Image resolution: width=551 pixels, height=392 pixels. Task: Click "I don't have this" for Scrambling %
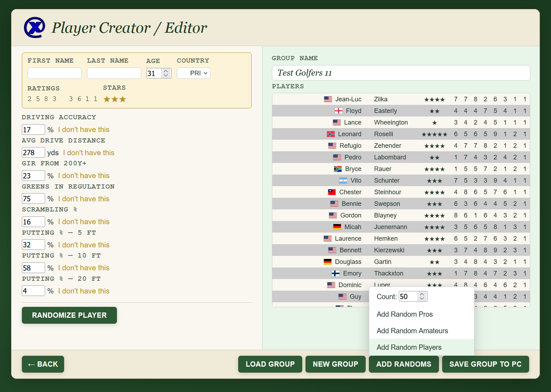84,222
